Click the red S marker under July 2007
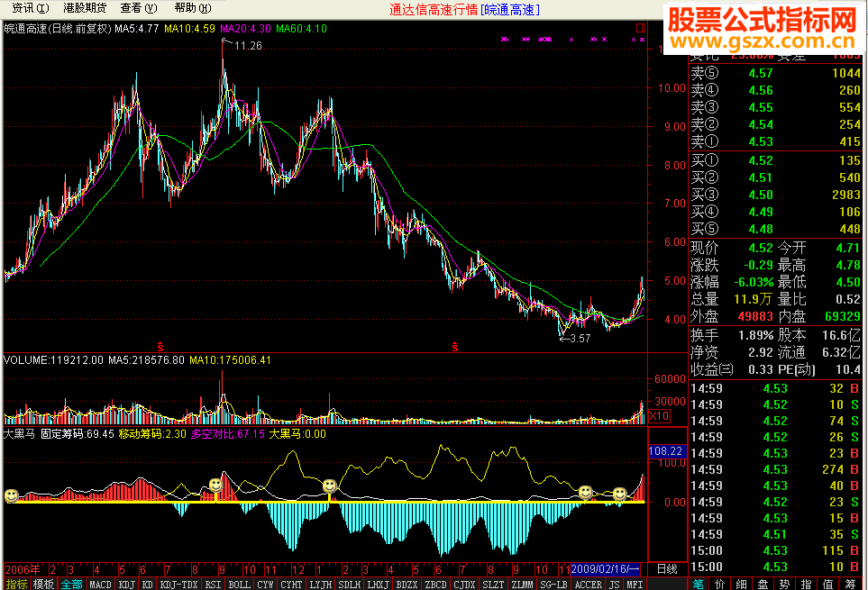The image size is (868, 590). click(x=454, y=348)
